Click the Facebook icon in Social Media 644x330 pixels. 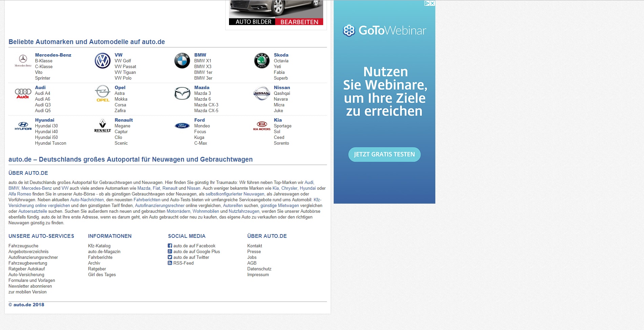coord(170,246)
